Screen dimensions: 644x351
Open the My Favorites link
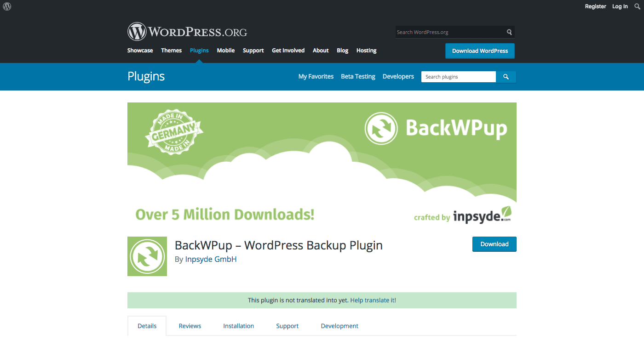[316, 77]
